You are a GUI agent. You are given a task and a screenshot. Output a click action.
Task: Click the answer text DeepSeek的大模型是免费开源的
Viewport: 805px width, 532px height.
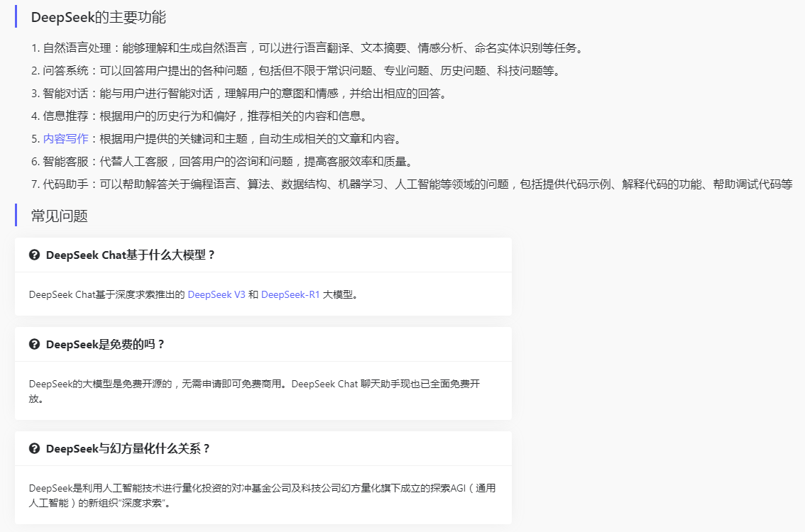[255, 391]
